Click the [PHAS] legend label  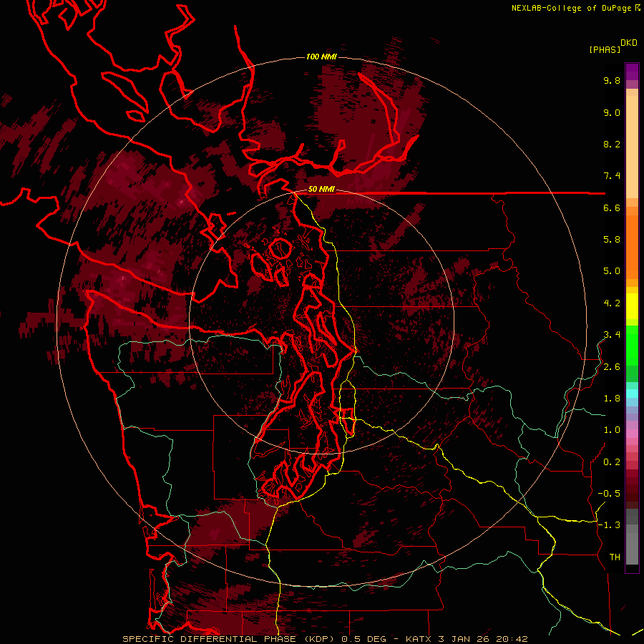pyautogui.click(x=605, y=49)
